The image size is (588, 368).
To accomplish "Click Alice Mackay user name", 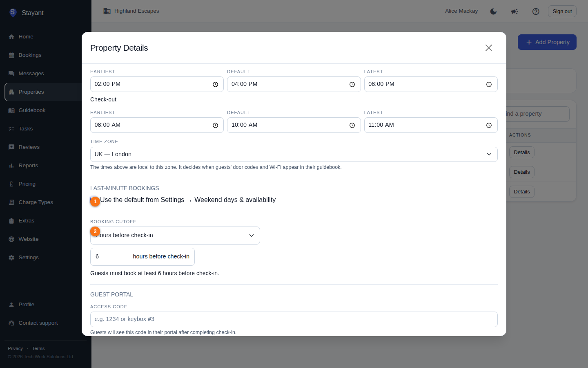I will pos(461,11).
